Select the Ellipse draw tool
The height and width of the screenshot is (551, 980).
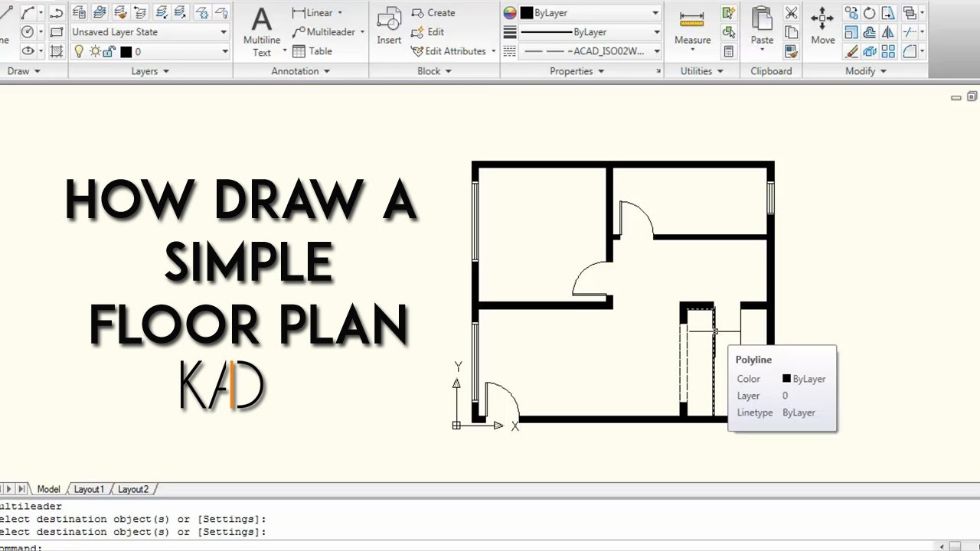point(29,51)
